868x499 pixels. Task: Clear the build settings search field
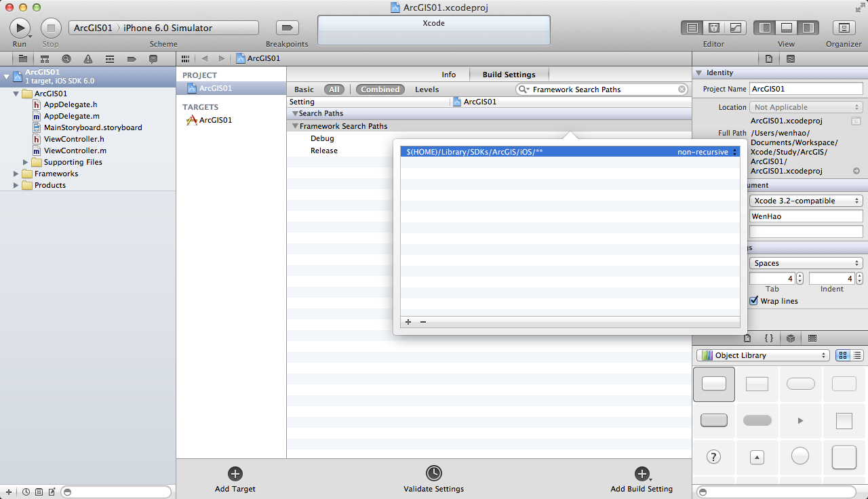tap(682, 89)
